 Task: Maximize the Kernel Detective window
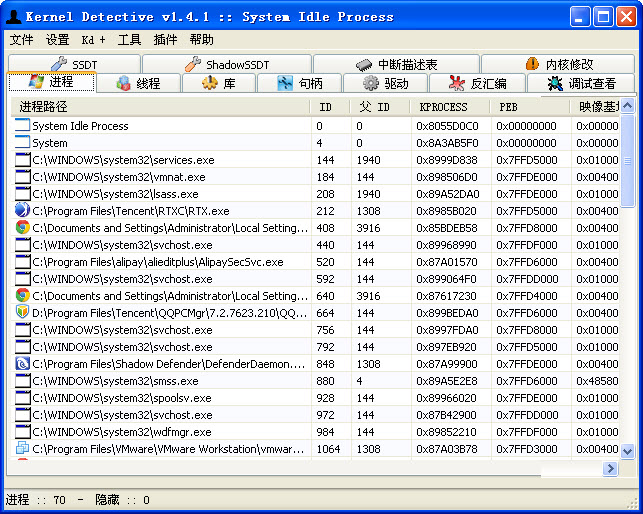coord(603,17)
